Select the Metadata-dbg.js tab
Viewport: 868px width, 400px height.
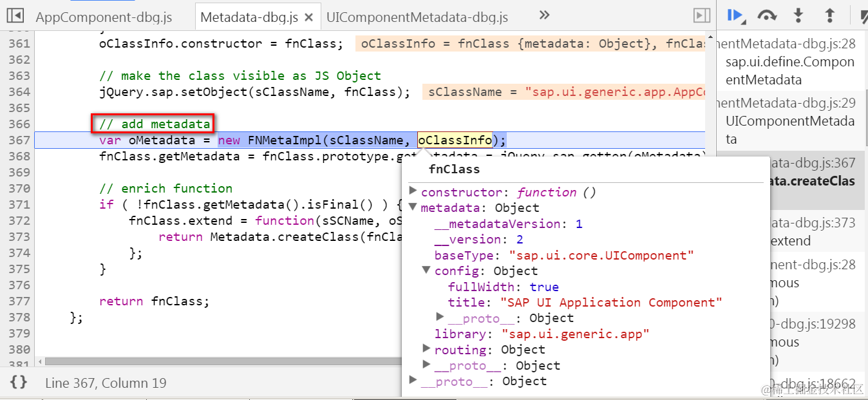250,17
